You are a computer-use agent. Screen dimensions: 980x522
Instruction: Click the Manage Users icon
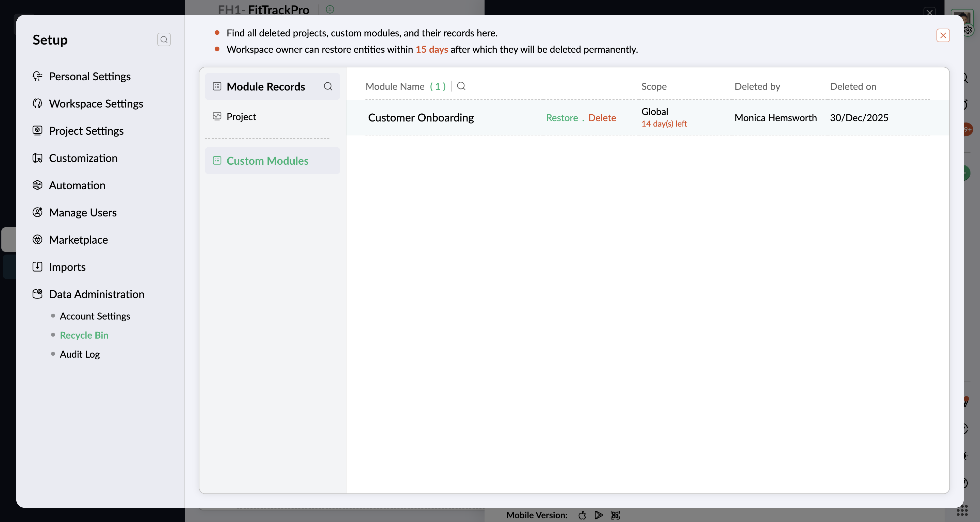pos(37,212)
